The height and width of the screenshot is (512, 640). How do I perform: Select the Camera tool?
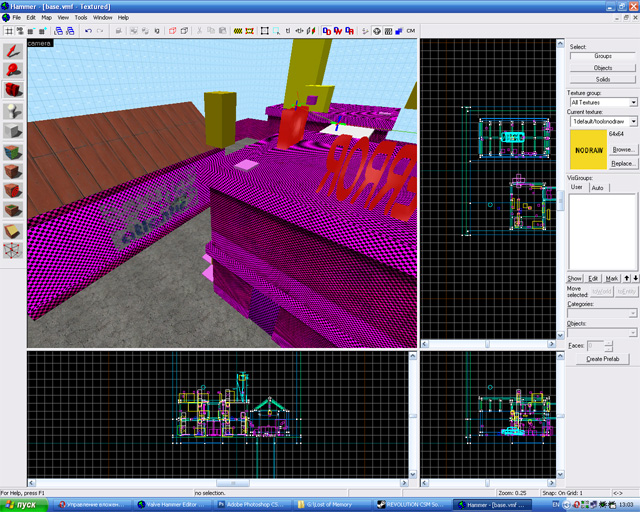click(13, 90)
